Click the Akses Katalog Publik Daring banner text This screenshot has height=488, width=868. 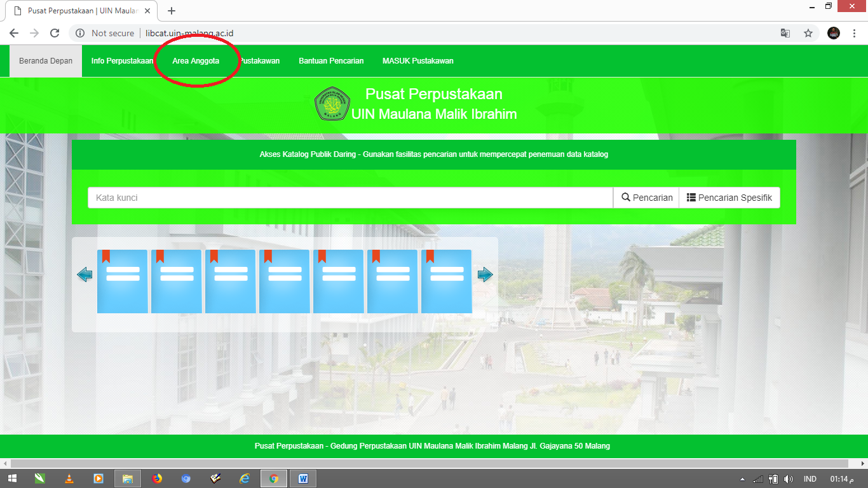click(x=434, y=154)
